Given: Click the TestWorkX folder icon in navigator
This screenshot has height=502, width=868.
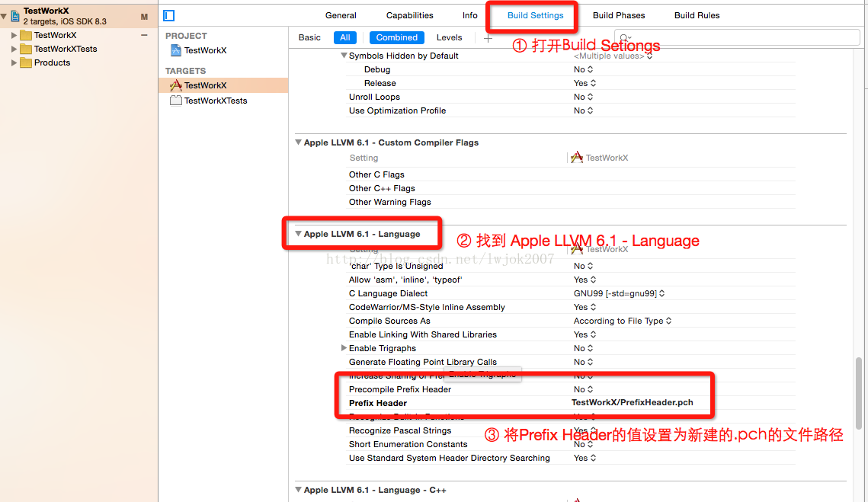Looking at the screenshot, I should [25, 35].
